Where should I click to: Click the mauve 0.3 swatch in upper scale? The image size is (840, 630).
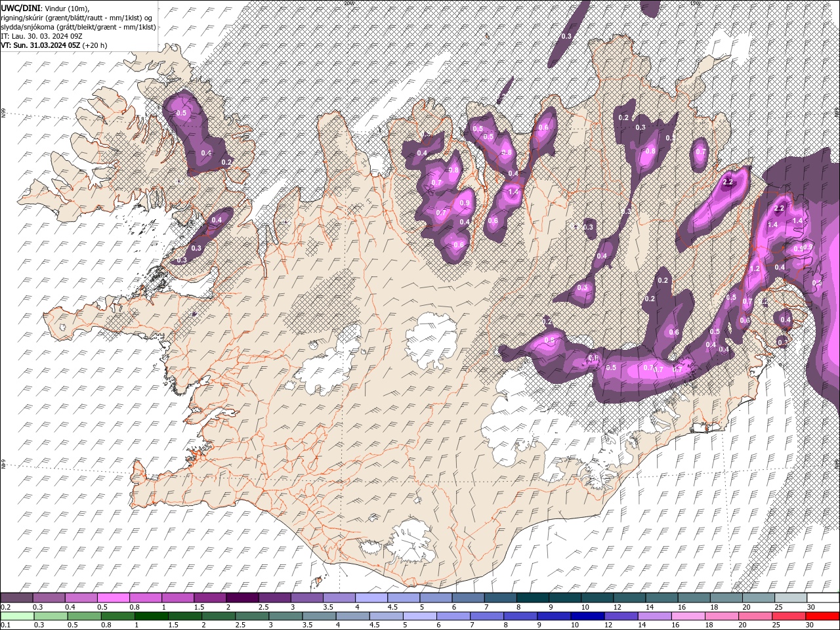pyautogui.click(x=49, y=598)
